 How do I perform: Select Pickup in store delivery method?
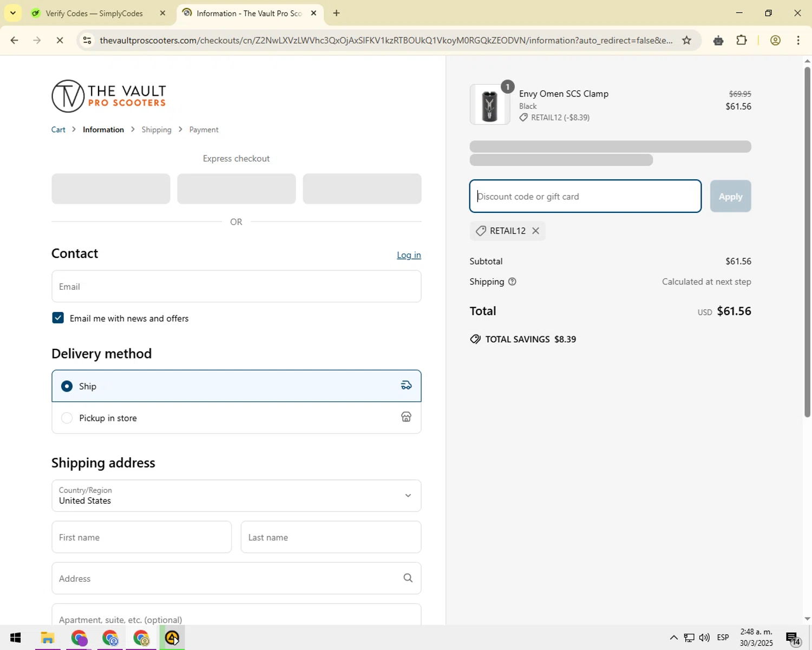(x=237, y=418)
